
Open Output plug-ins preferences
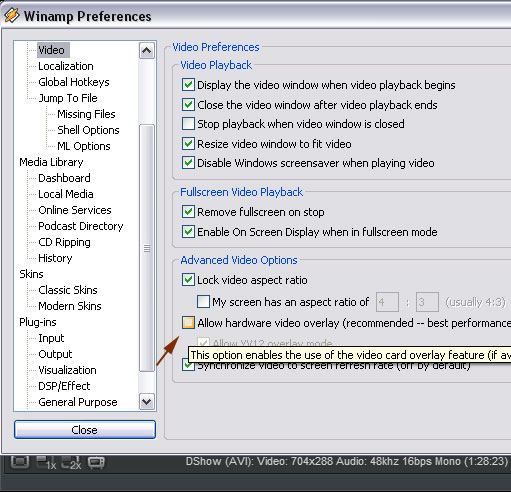pyautogui.click(x=55, y=354)
